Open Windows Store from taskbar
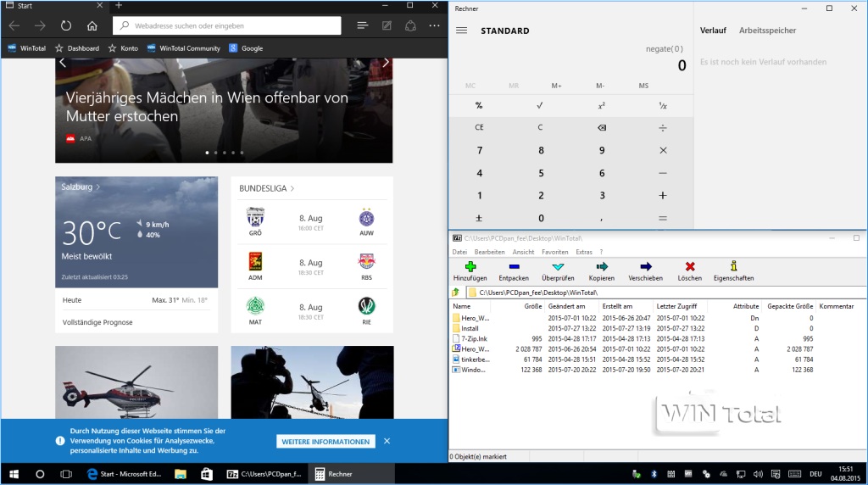This screenshot has height=485, width=868. click(x=207, y=474)
